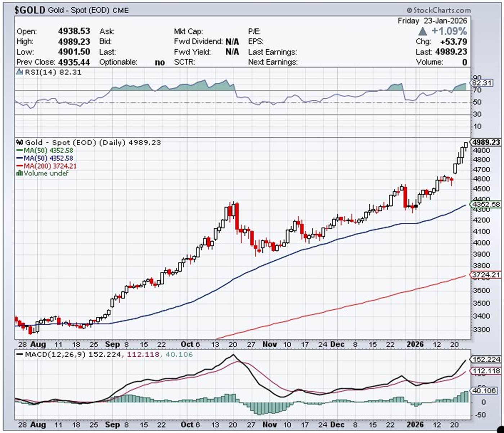Viewport: 504px width, 433px height.
Task: Select the green MA(50) legend entry
Action: click(x=45, y=150)
